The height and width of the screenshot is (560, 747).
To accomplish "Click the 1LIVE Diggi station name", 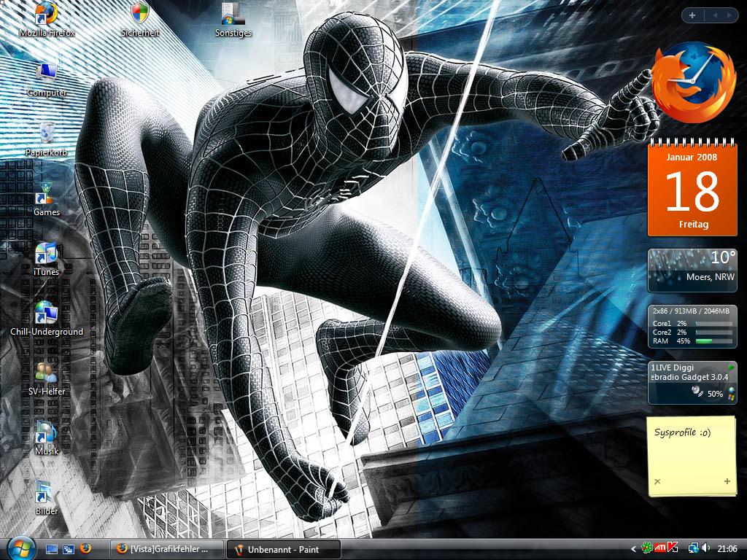I will (x=672, y=367).
